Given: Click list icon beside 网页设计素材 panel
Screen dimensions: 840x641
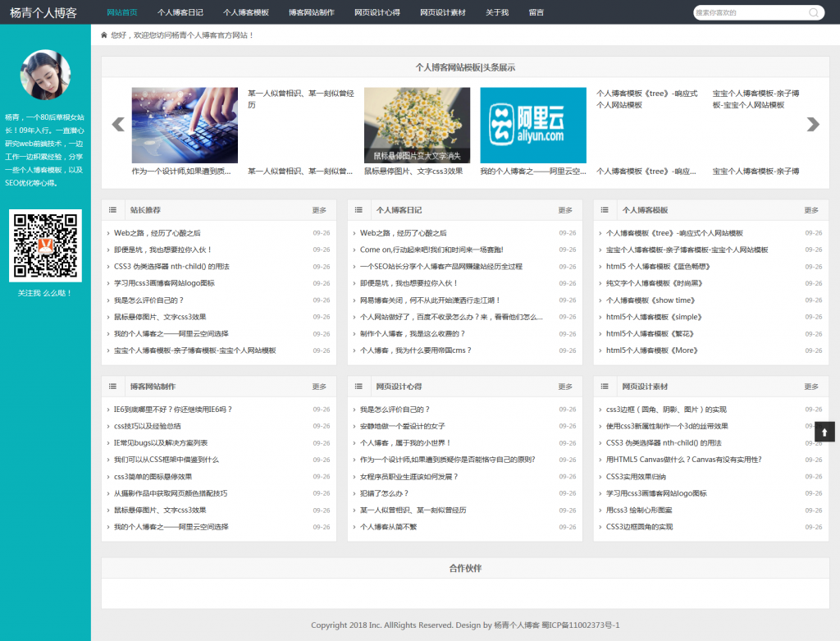Looking at the screenshot, I should tap(605, 387).
